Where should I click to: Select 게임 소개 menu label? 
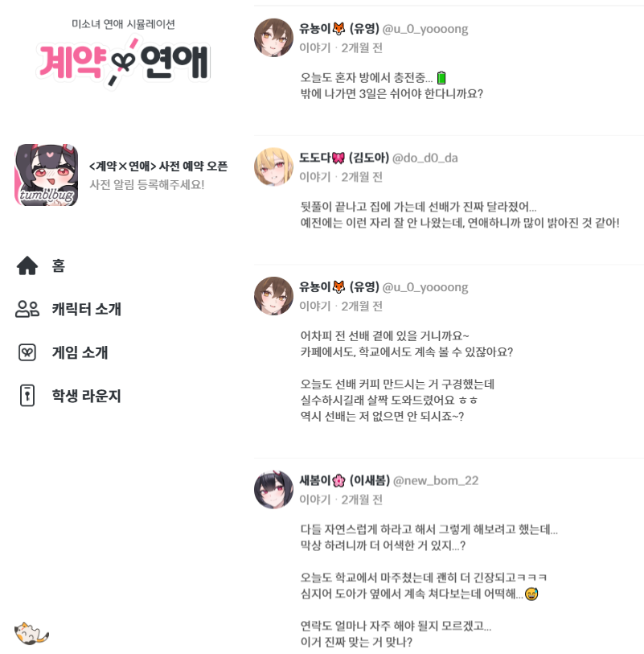(80, 352)
